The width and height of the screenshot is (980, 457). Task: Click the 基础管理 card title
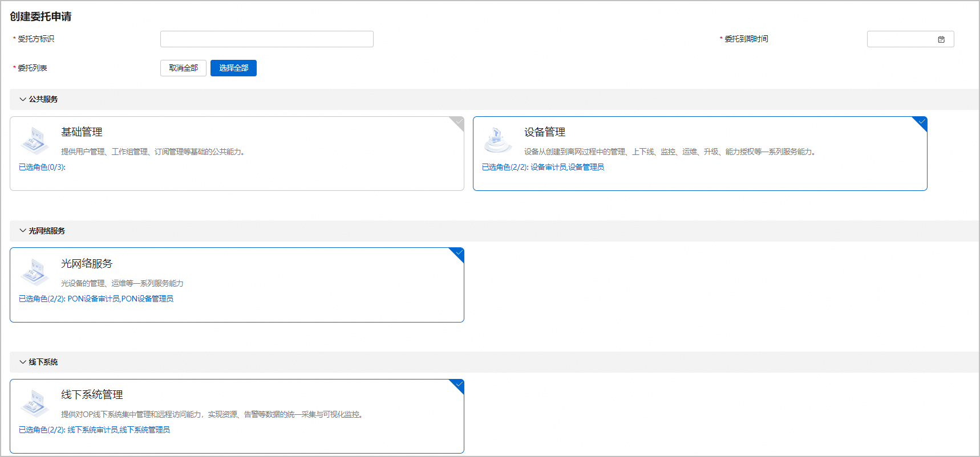tap(82, 132)
